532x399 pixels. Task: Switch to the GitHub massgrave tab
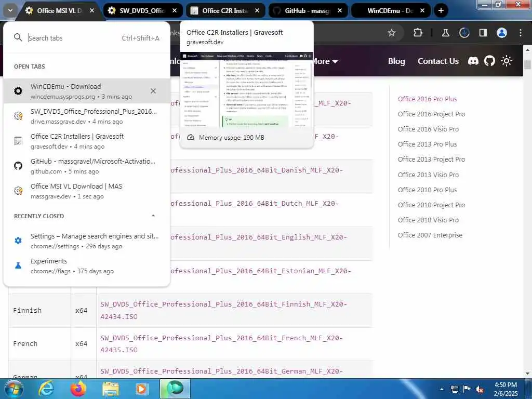point(307,10)
